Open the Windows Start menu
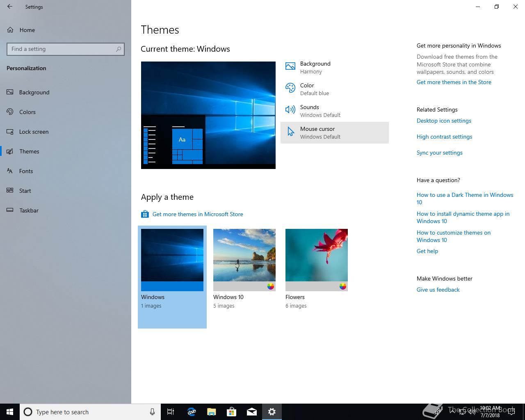This screenshot has height=420, width=525. pyautogui.click(x=10, y=412)
